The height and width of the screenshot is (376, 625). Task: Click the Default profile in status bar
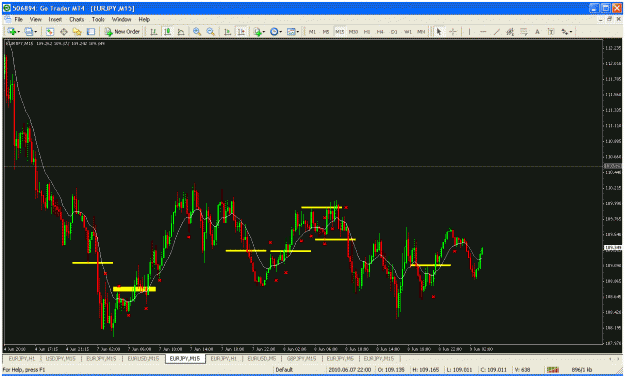[x=284, y=370]
